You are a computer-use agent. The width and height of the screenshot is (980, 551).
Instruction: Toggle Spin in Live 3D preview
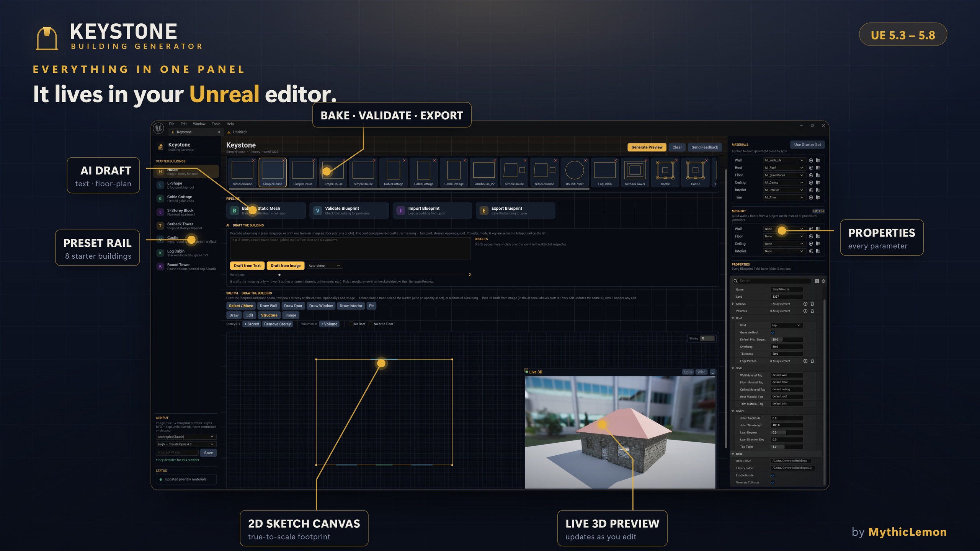[688, 372]
